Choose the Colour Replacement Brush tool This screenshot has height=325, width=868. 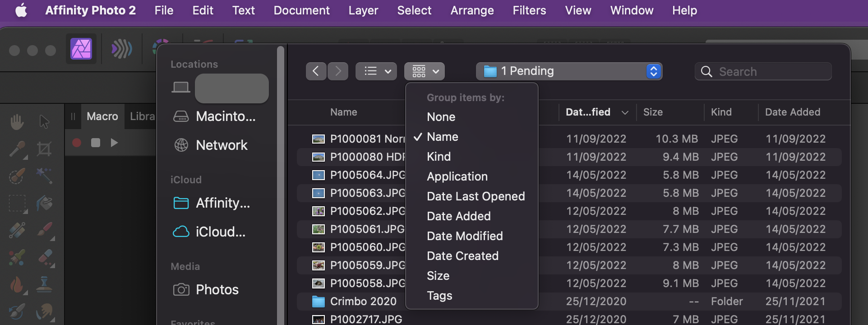click(17, 258)
